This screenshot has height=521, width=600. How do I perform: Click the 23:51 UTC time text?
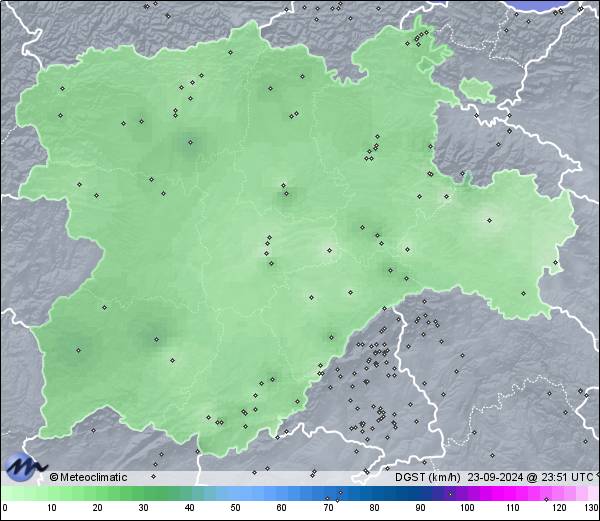(567, 477)
